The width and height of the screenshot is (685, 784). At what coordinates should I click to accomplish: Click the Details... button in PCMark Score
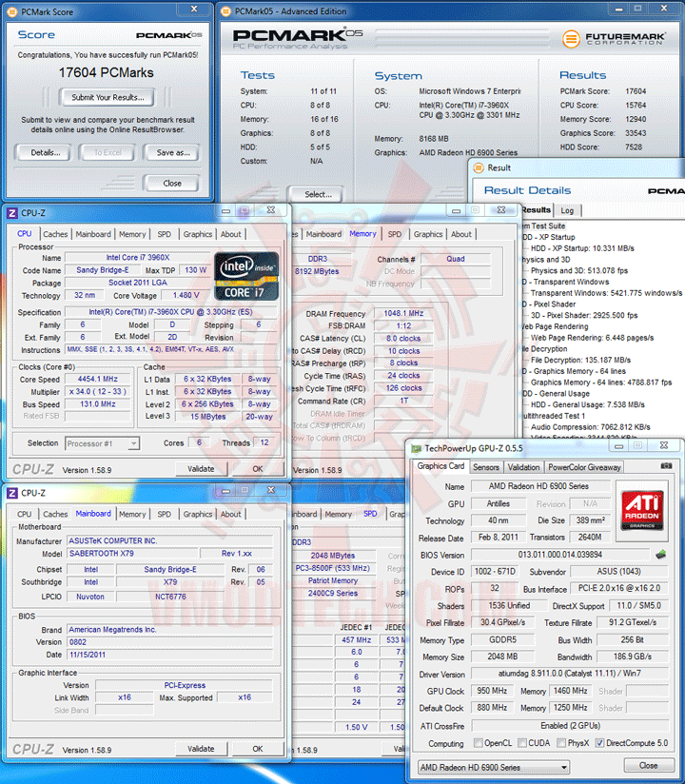tap(45, 152)
